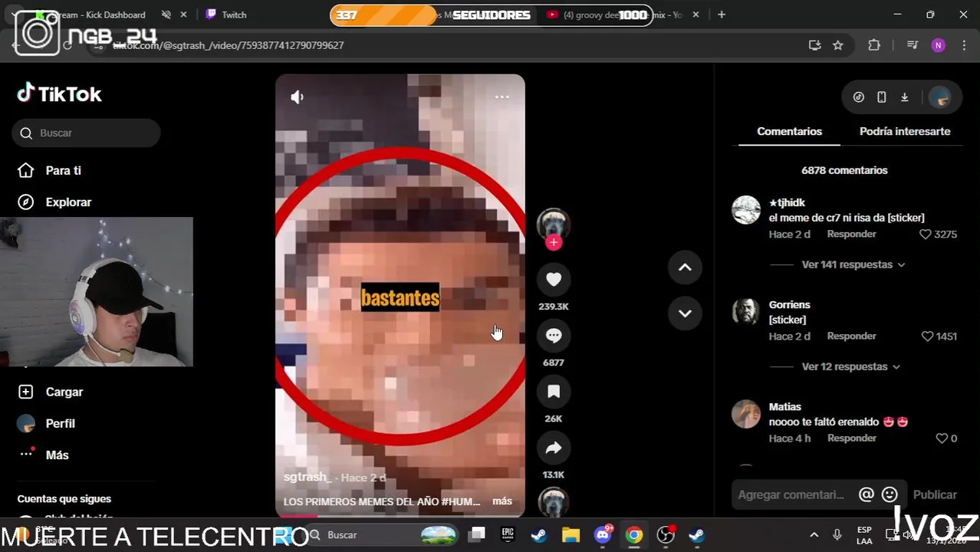This screenshot has height=552, width=980.
Task: Open the Chrome extensions puzzle icon
Action: tap(874, 45)
